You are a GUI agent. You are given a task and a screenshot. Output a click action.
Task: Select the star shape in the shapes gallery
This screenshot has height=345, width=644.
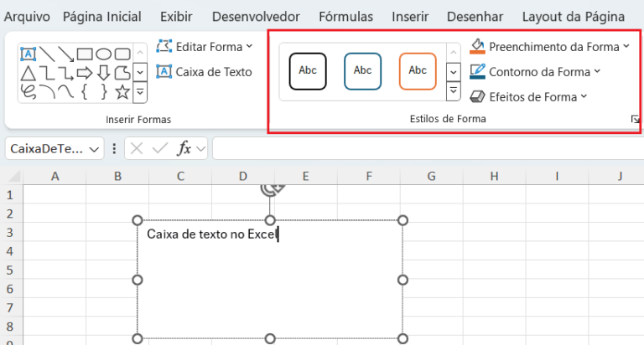click(x=122, y=91)
